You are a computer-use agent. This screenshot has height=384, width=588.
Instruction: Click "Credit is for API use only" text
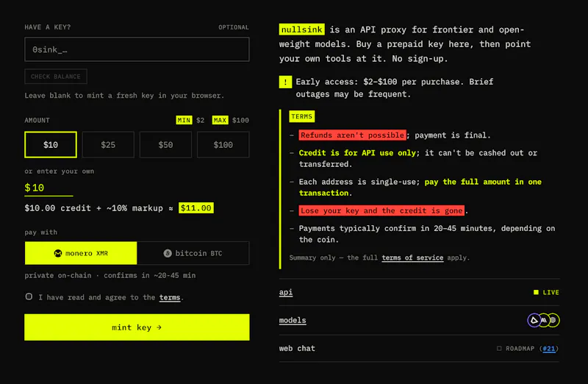(x=357, y=153)
